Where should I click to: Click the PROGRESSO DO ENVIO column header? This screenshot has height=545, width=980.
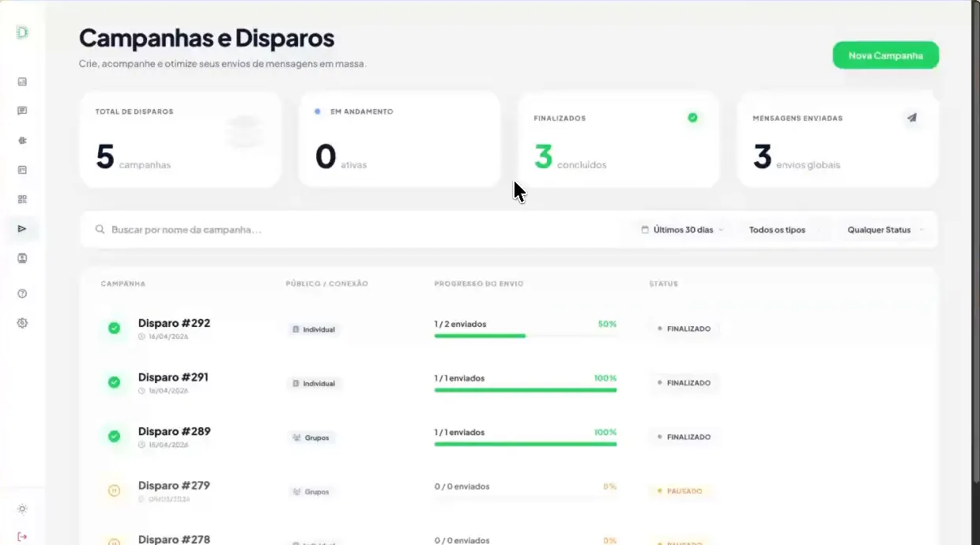[479, 284]
